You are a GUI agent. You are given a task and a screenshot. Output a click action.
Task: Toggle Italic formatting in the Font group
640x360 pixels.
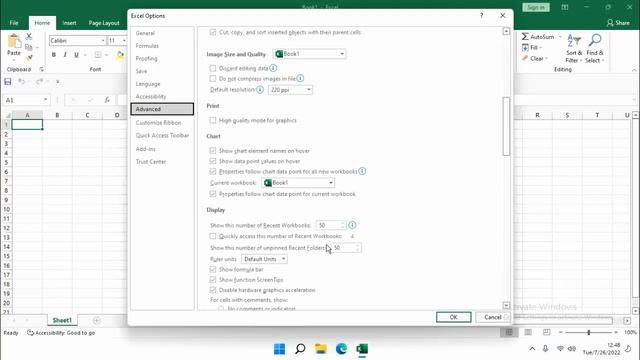(x=65, y=55)
